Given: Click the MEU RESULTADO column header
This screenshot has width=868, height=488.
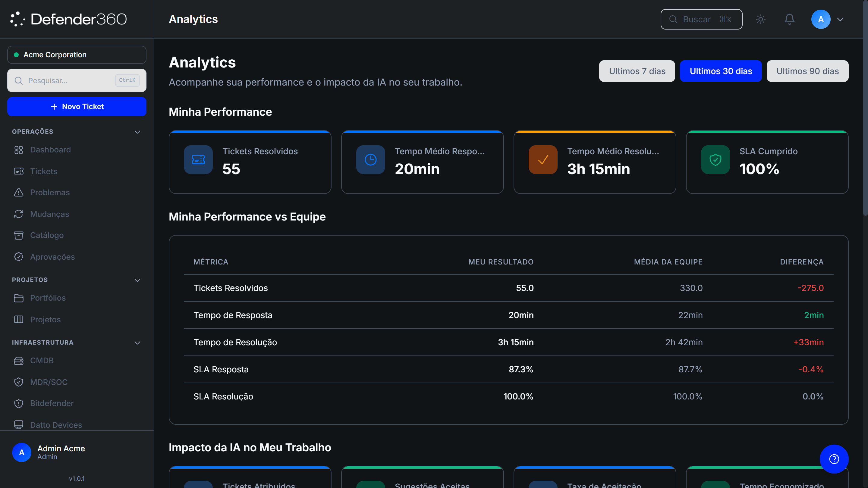Looking at the screenshot, I should (x=501, y=262).
